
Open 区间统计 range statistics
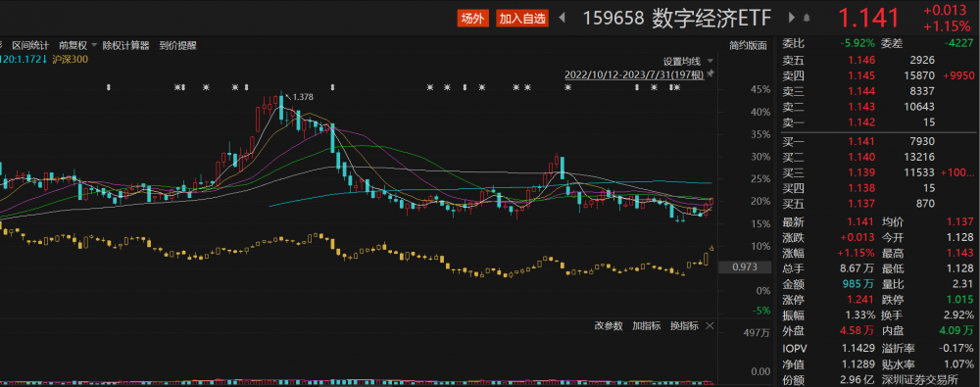pos(30,45)
